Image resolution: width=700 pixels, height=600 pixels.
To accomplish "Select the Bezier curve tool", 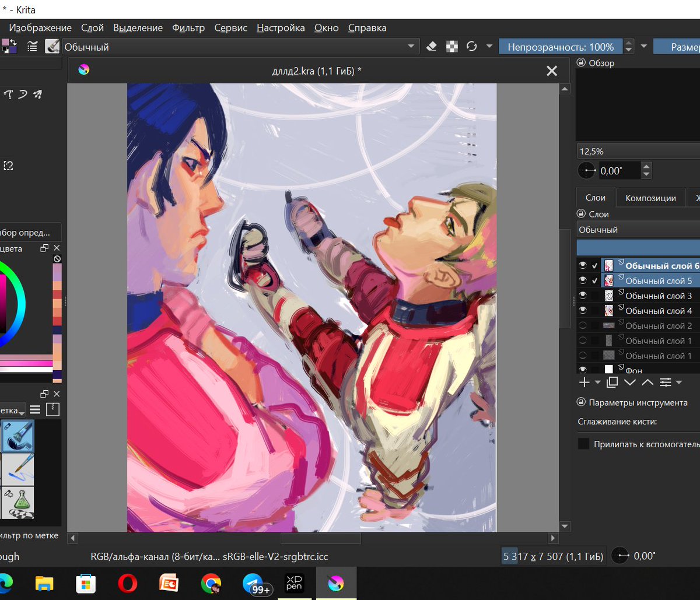I will [x=9, y=94].
